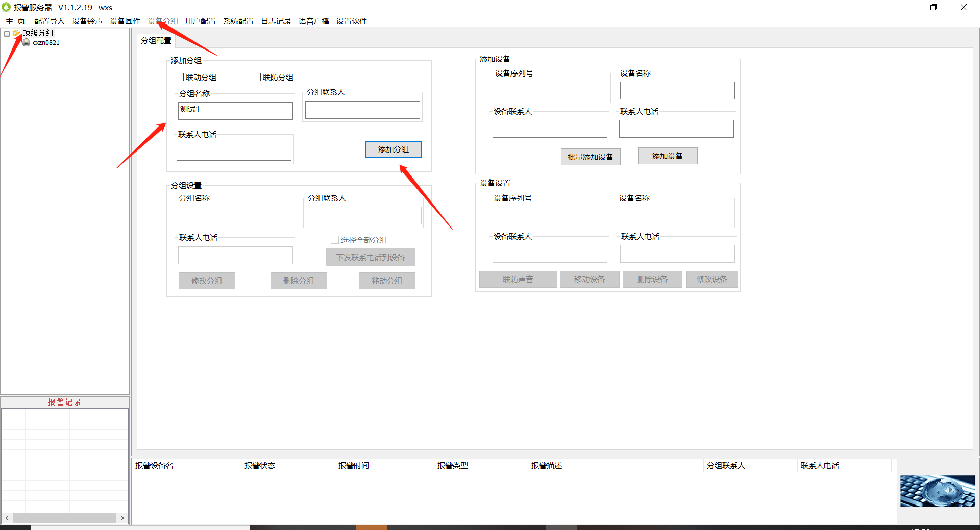Enable the 联动分组 checkbox

click(x=180, y=77)
